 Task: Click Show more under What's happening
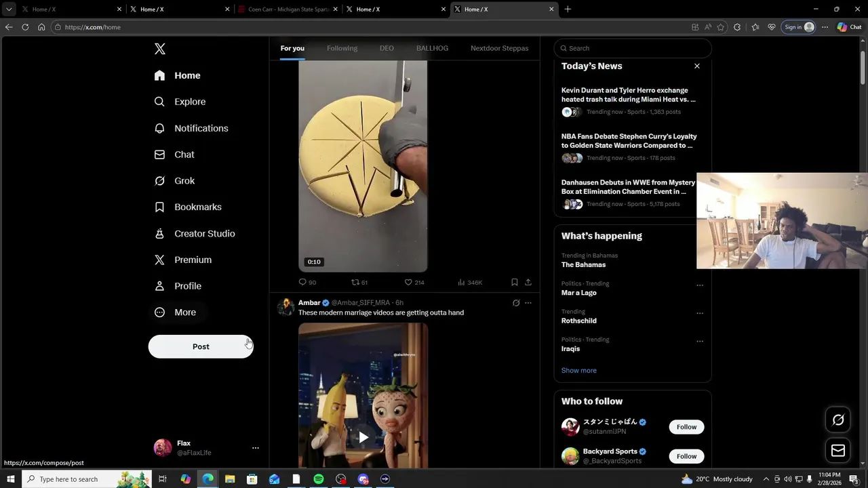(x=579, y=370)
